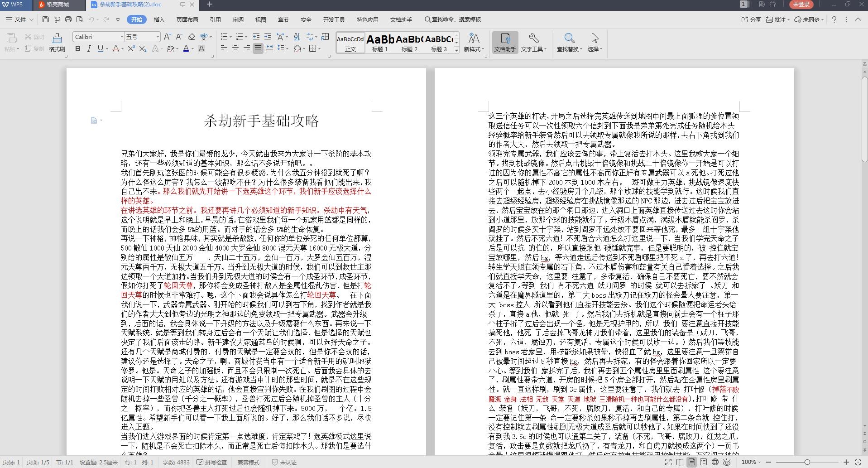The height and width of the screenshot is (468, 868).
Task: Apply the text highlight color
Action: click(x=170, y=48)
